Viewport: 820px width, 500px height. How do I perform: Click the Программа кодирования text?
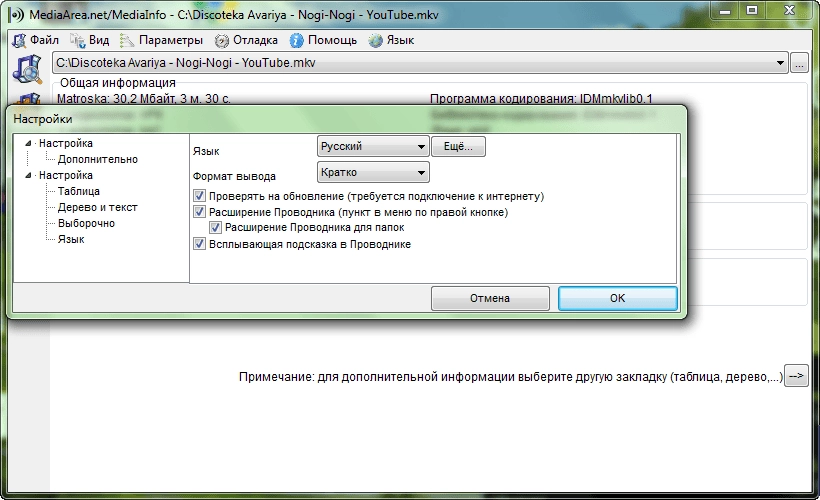(x=541, y=99)
